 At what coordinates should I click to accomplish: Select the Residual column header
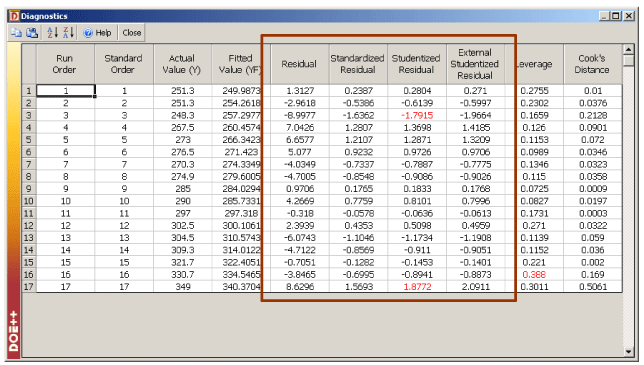tap(299, 64)
